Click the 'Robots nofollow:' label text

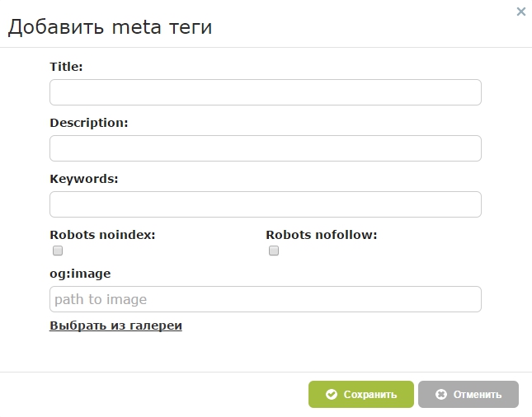[321, 235]
